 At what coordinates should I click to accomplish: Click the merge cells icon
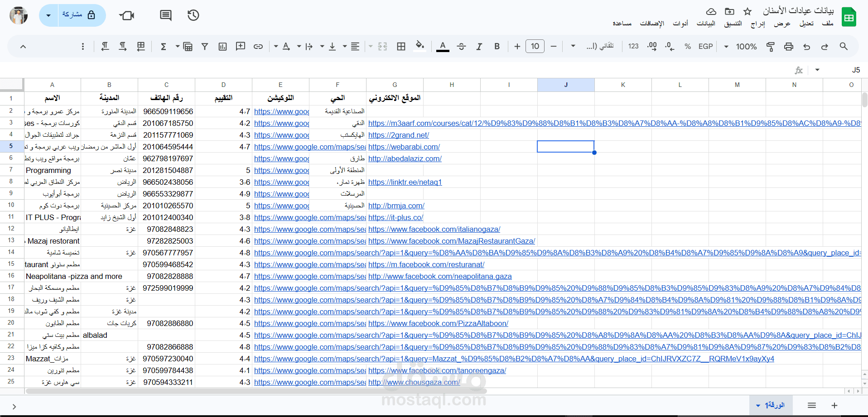(x=382, y=46)
